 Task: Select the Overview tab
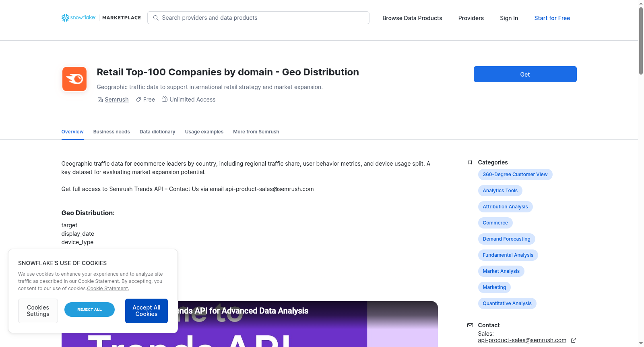coord(72,132)
